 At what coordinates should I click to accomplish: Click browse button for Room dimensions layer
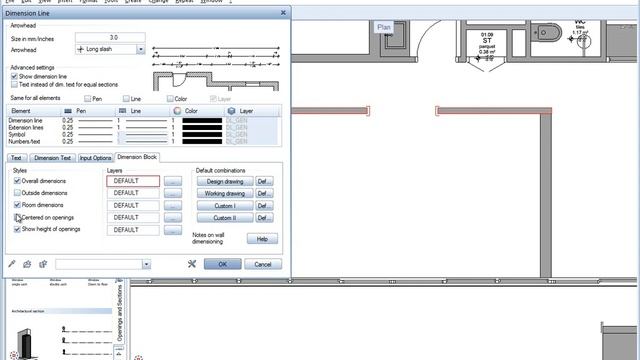(x=173, y=206)
